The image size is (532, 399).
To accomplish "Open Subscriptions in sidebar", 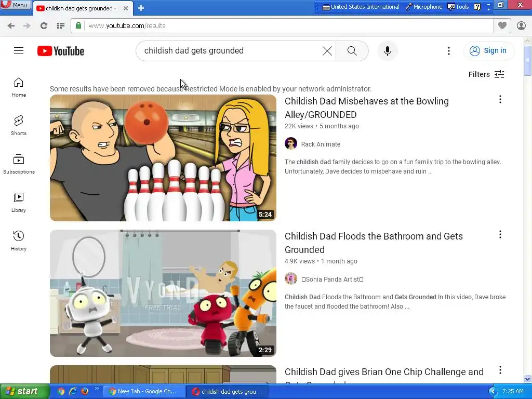I will 19,164.
